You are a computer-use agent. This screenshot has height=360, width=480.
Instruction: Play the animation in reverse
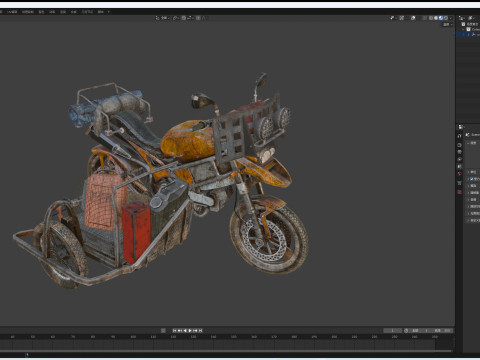pyautogui.click(x=185, y=331)
